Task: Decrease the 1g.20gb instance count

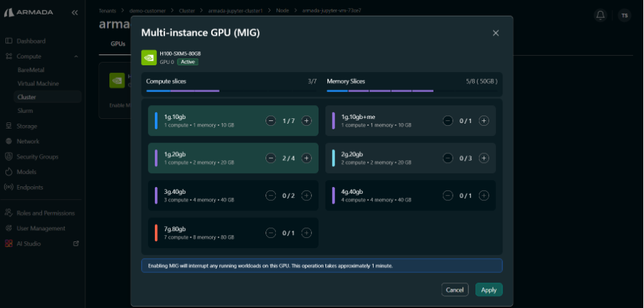Action: (270, 158)
